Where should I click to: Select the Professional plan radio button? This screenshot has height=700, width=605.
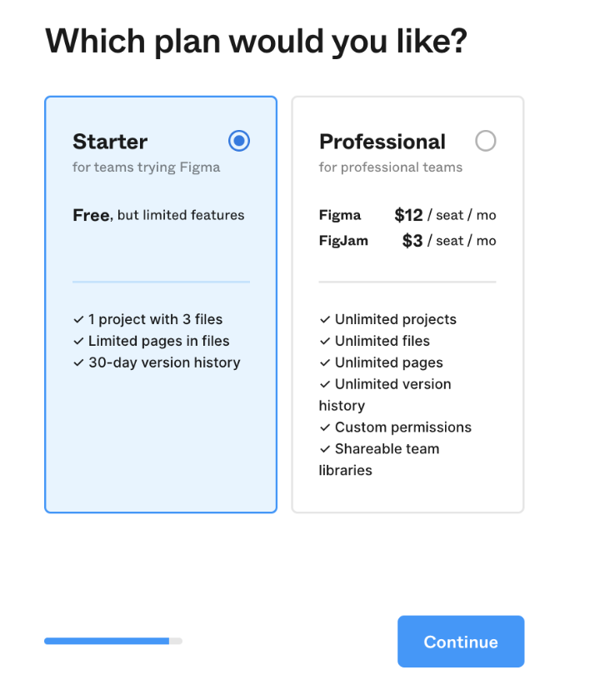click(x=486, y=141)
